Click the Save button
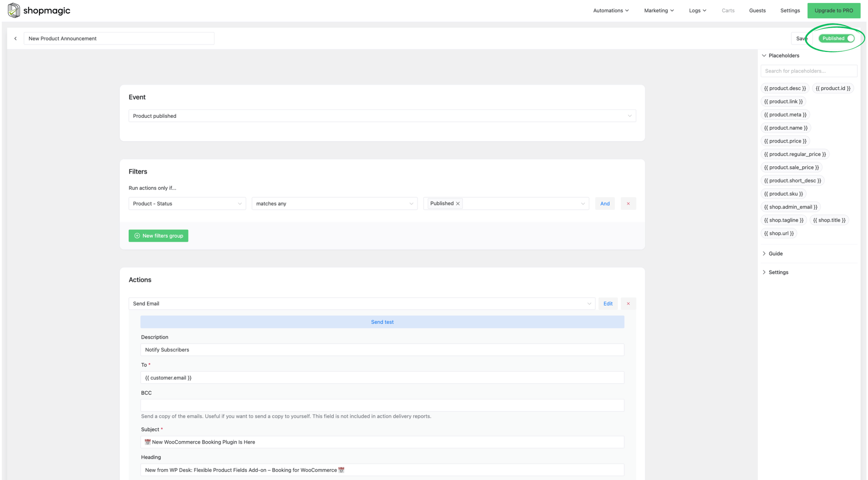Screen dimensions: 868x480 click(801, 38)
